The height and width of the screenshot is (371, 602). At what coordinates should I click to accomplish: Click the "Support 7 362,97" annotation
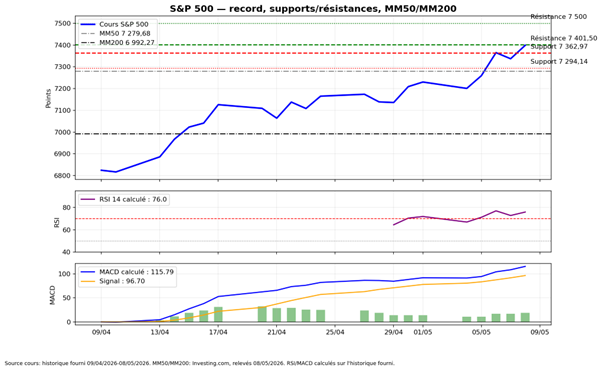[559, 46]
